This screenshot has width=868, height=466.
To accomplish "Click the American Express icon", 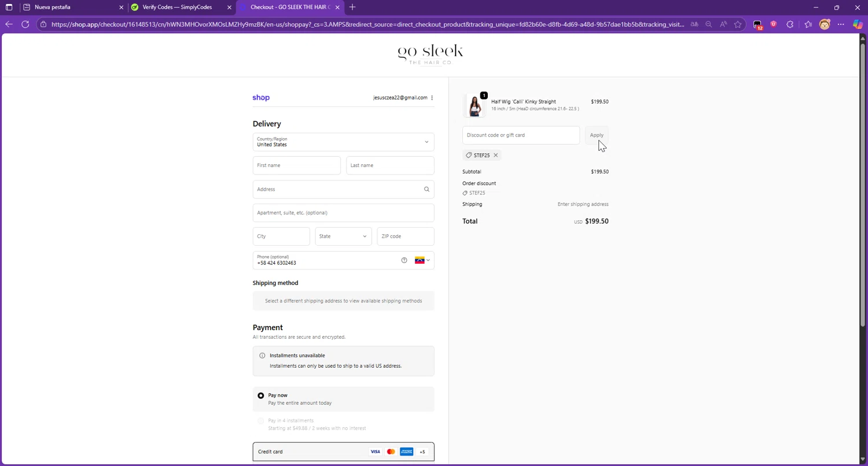I will point(406,452).
